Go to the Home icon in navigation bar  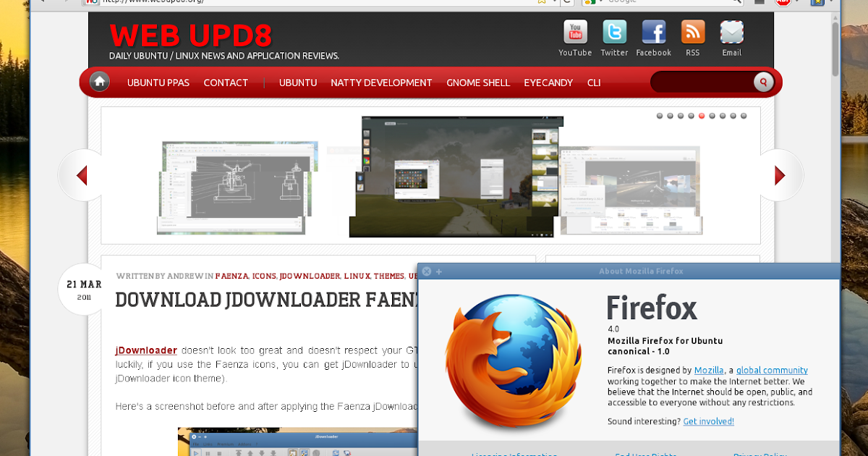(x=100, y=83)
